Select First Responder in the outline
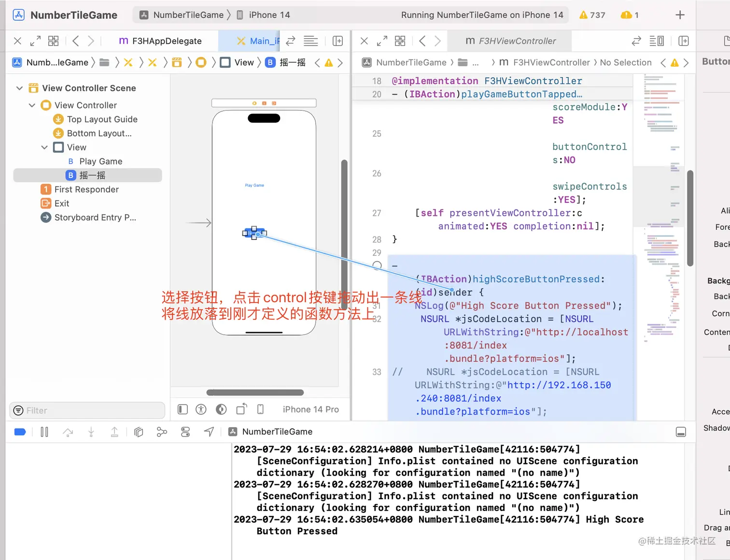 [x=80, y=189]
